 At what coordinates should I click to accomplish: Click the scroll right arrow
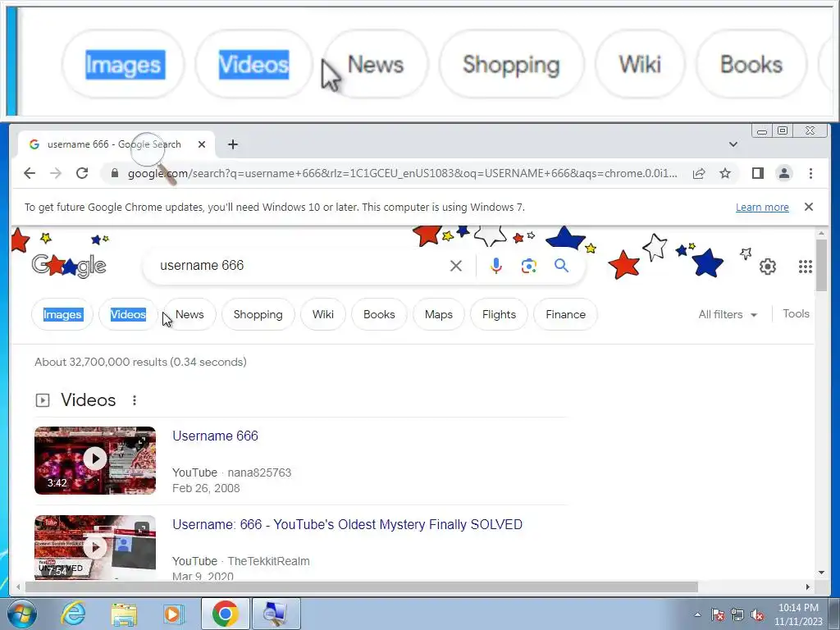click(x=808, y=587)
